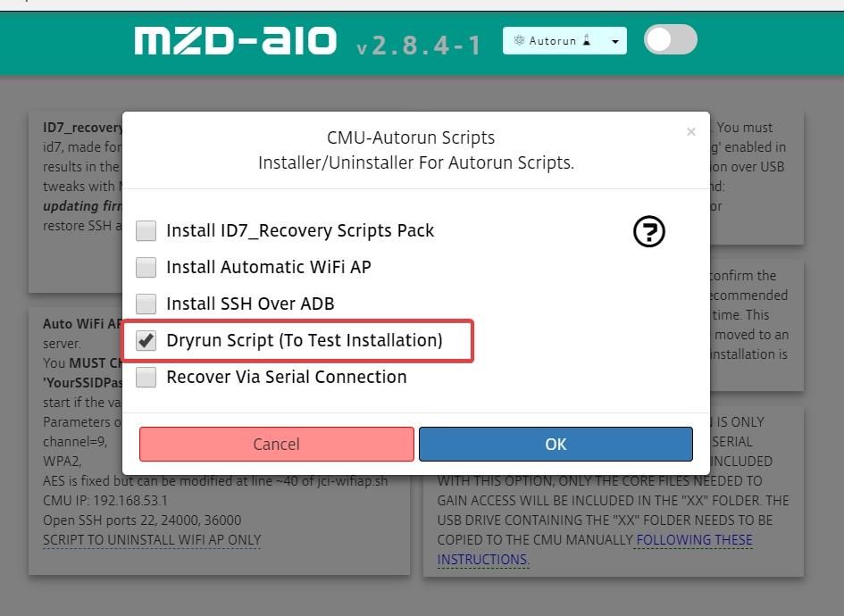Click the MZD-AIO logo

tap(236, 41)
